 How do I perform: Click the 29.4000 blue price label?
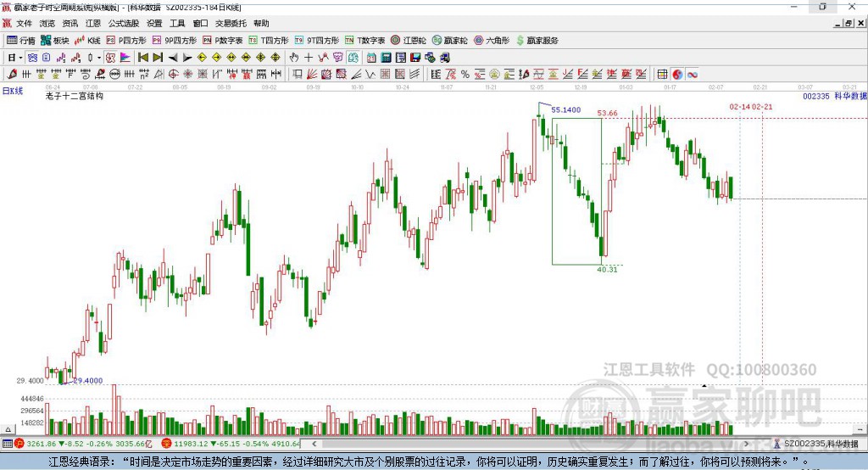[x=88, y=381]
